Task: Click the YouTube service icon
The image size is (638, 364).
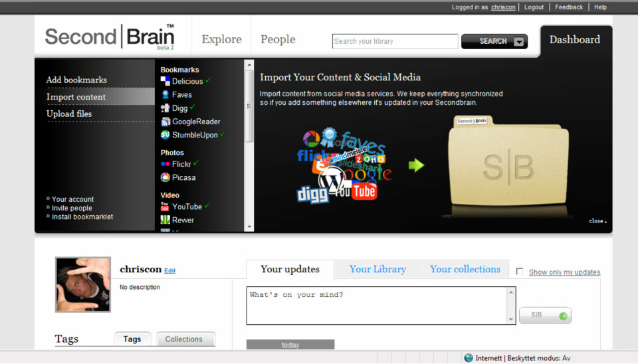Action: [x=165, y=207]
